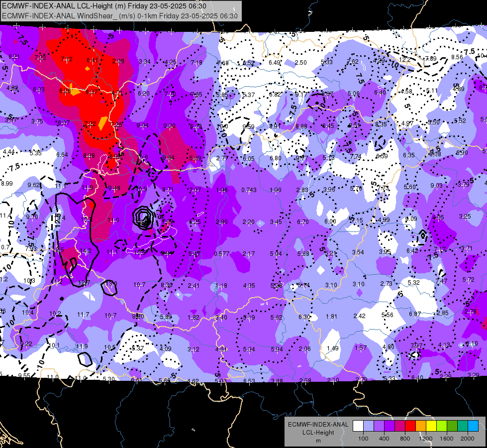Viewport: 487px width, 448px height.
Task: Click the grid value '1.18'
Action: 221,285
